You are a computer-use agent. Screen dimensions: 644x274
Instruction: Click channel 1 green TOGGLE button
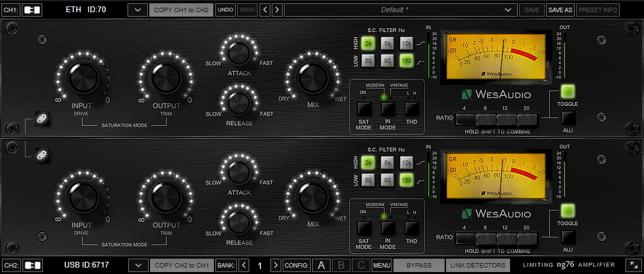coord(568,91)
